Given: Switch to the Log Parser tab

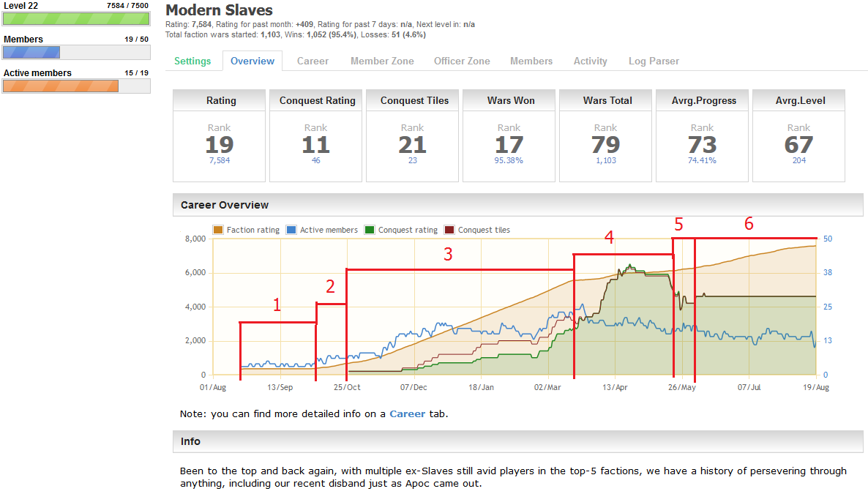Looking at the screenshot, I should [654, 61].
